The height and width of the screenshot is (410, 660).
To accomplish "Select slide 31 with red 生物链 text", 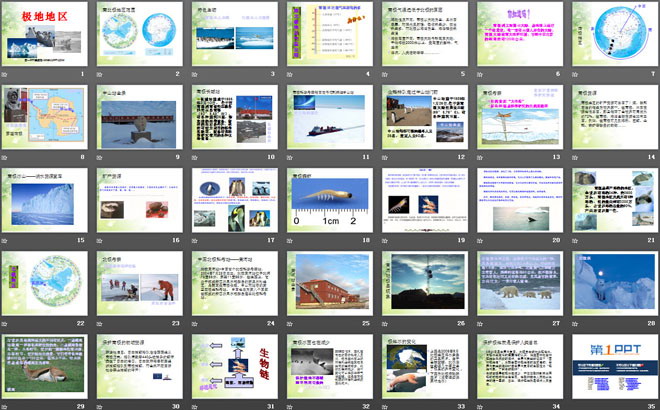I will (x=234, y=369).
